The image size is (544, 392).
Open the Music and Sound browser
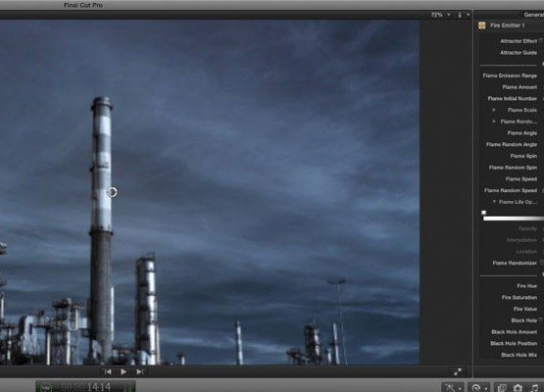point(534,388)
